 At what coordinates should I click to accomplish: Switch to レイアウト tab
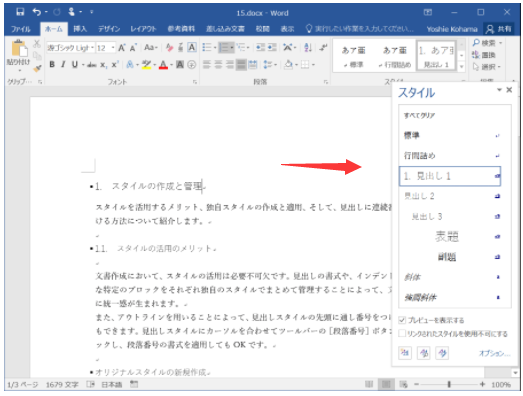pyautogui.click(x=143, y=29)
